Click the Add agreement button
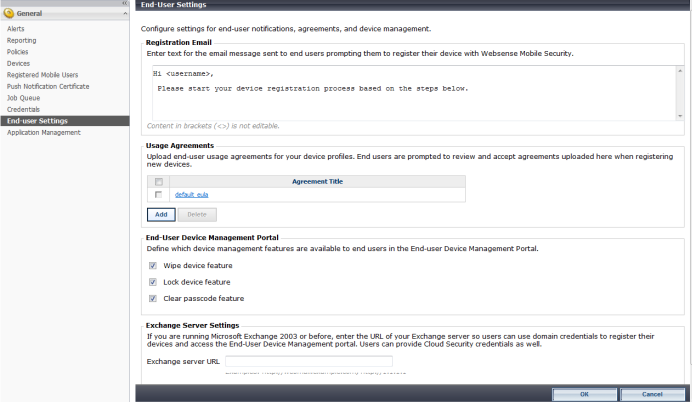This screenshot has width=692, height=402. 161,214
